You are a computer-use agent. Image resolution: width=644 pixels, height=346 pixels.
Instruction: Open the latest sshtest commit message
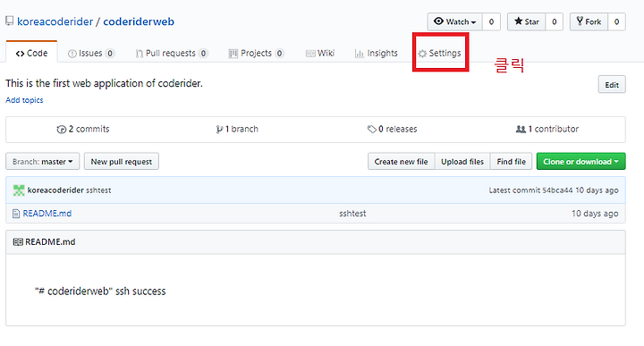pos(98,190)
